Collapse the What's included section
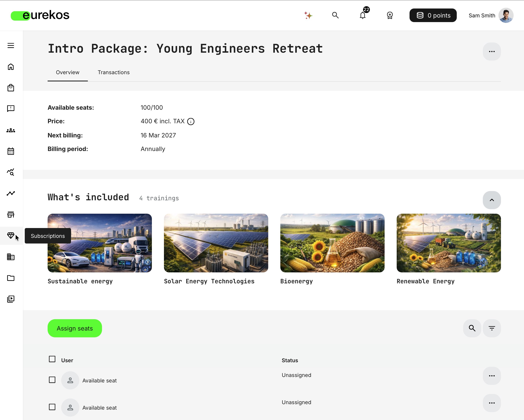 492,200
